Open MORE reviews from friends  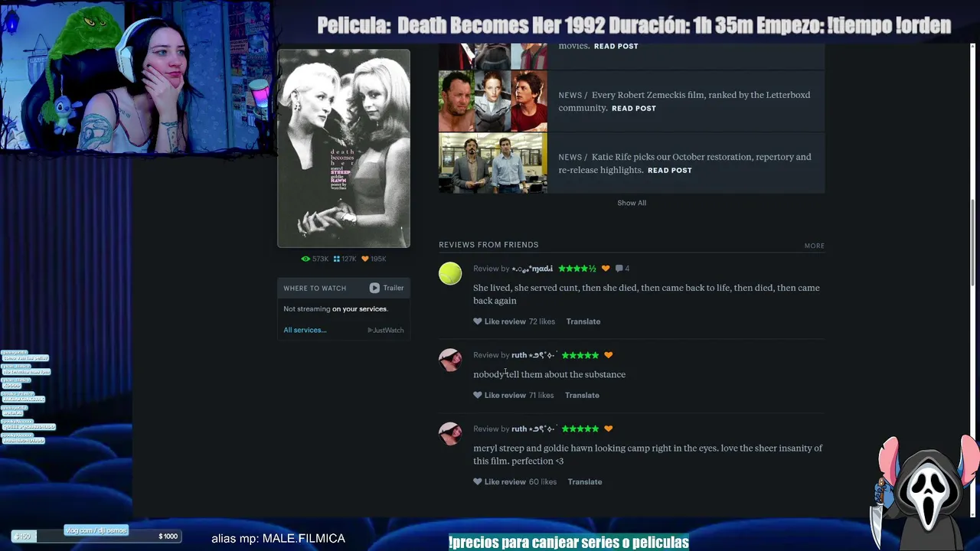pyautogui.click(x=815, y=246)
